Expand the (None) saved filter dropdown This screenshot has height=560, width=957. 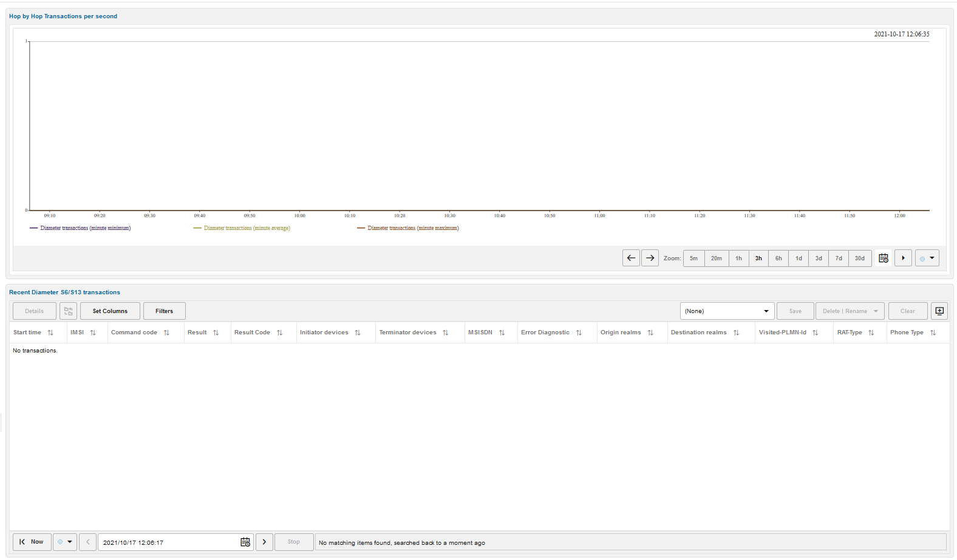(x=727, y=311)
